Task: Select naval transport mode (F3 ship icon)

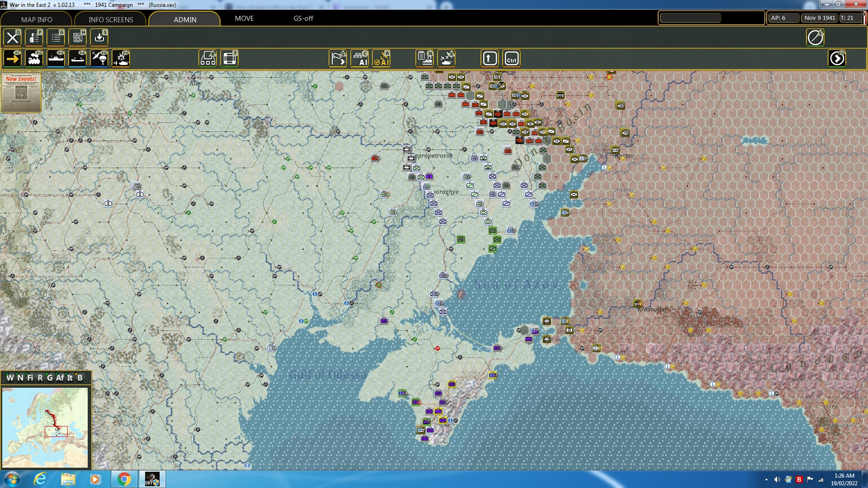Action: click(x=56, y=59)
